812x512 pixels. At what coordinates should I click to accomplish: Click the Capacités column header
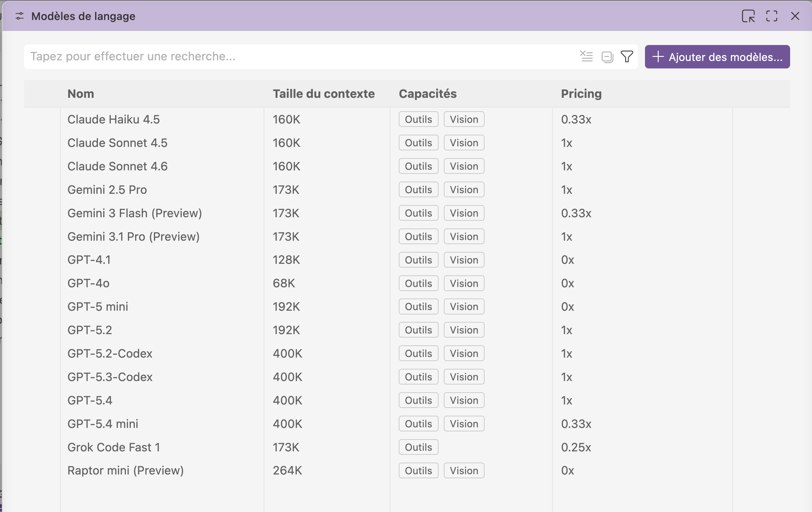[x=428, y=94]
